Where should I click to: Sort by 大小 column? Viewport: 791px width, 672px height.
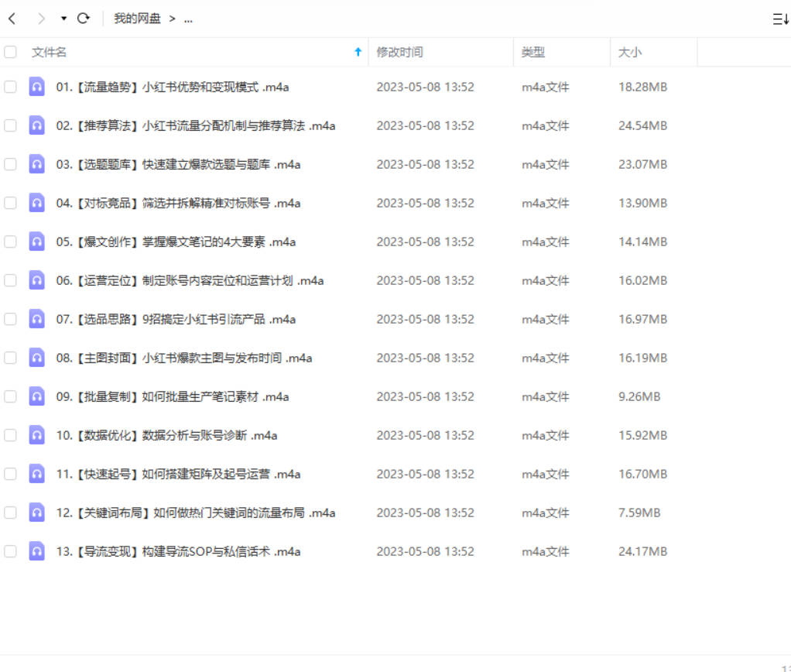[x=629, y=52]
